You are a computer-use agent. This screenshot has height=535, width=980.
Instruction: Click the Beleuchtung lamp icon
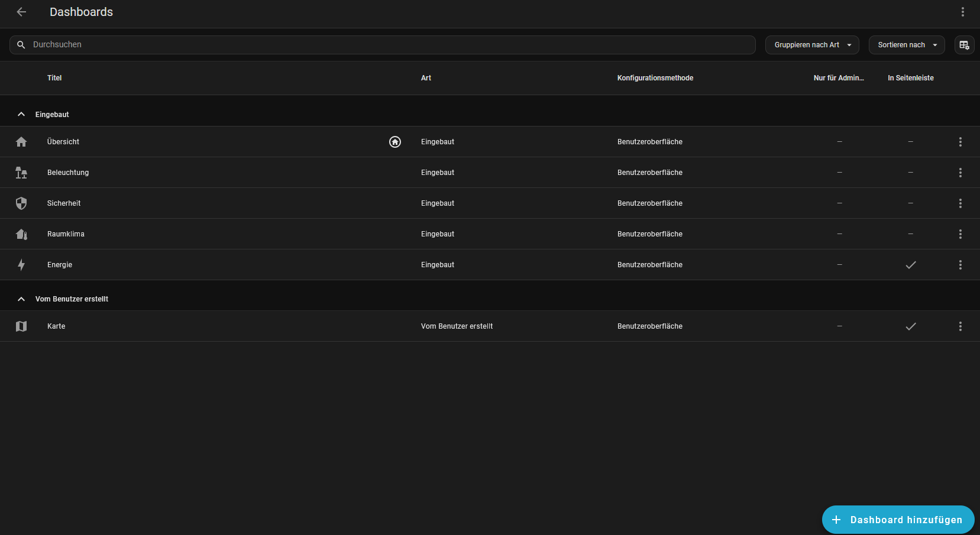tap(21, 173)
